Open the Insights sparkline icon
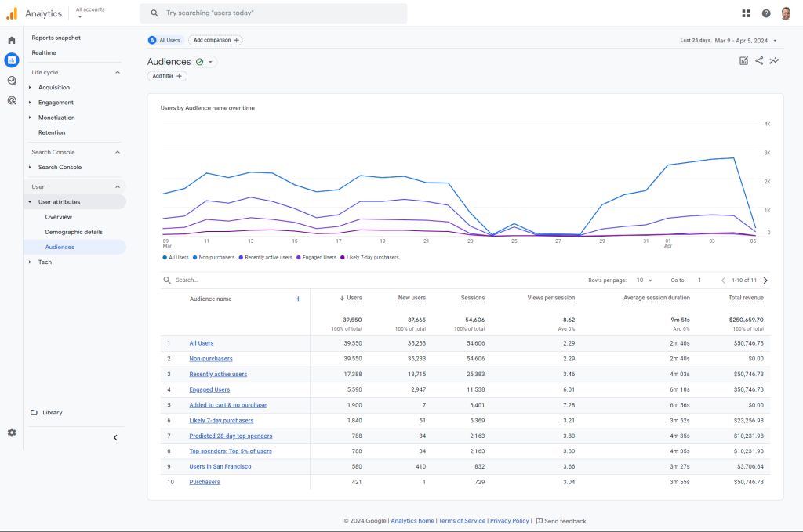 pos(774,61)
